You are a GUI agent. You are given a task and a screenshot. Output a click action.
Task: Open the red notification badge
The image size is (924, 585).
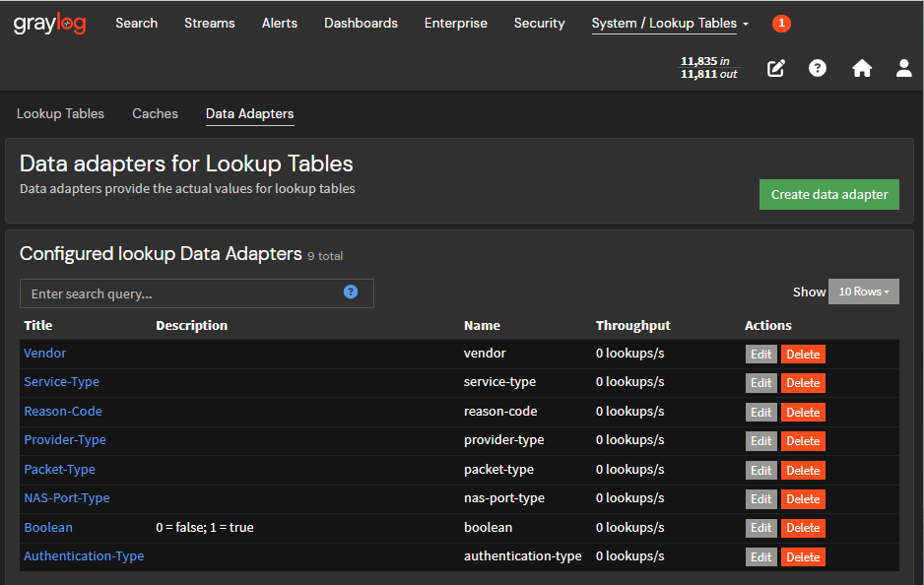[781, 23]
